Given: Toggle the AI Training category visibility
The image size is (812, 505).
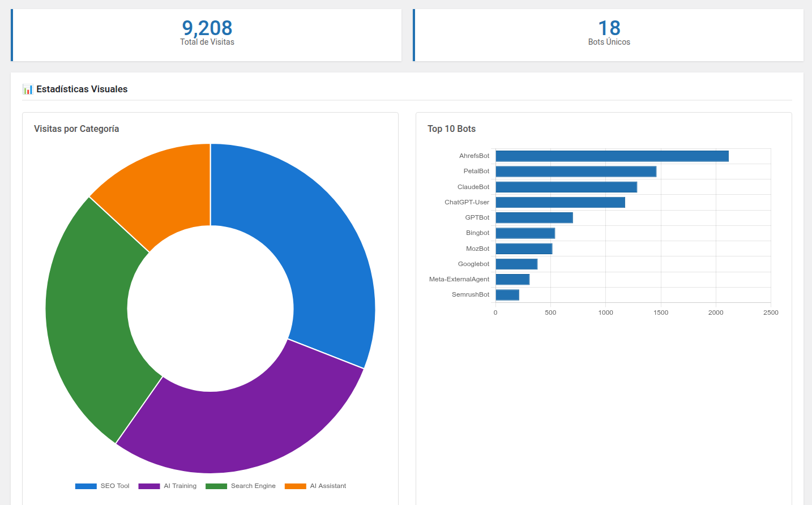Looking at the screenshot, I should (167, 486).
